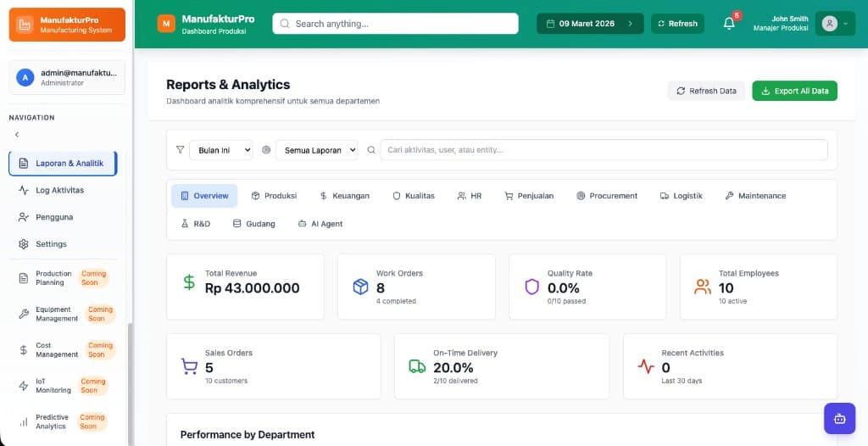Collapse the navigation sidebar chevron
868x446 pixels.
pyautogui.click(x=17, y=135)
